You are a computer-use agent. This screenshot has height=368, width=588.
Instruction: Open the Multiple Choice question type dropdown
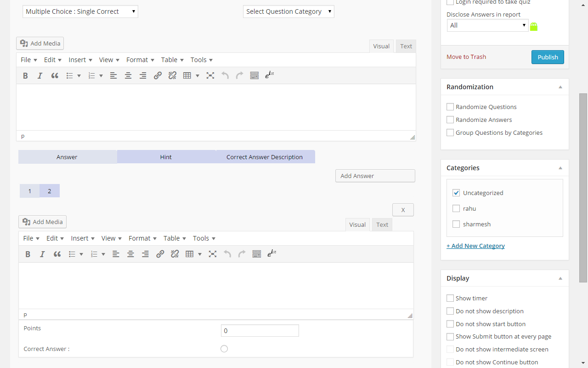tap(80, 11)
